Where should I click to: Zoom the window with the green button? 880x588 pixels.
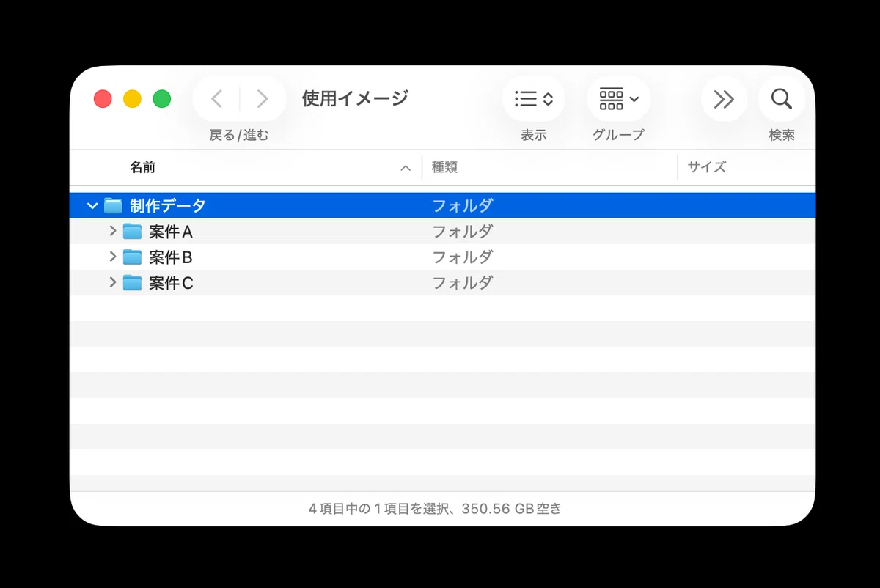(x=161, y=99)
